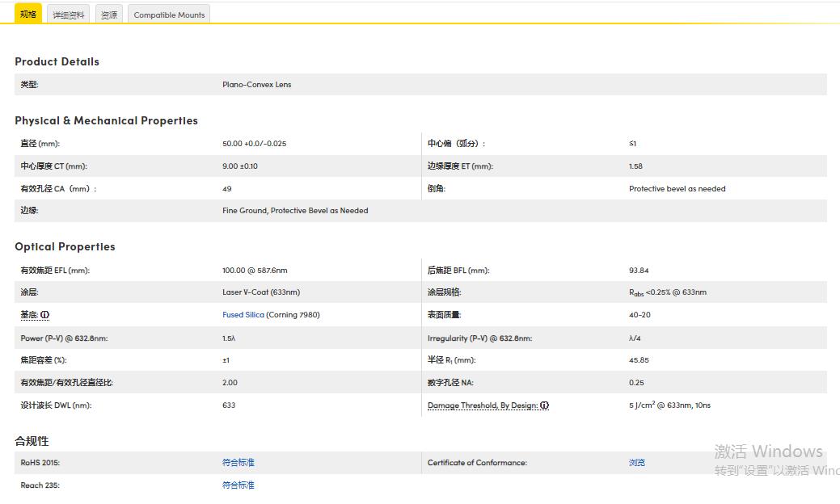Open 浏览 link for Certificate of Conformance
840x504 pixels.
[637, 463]
